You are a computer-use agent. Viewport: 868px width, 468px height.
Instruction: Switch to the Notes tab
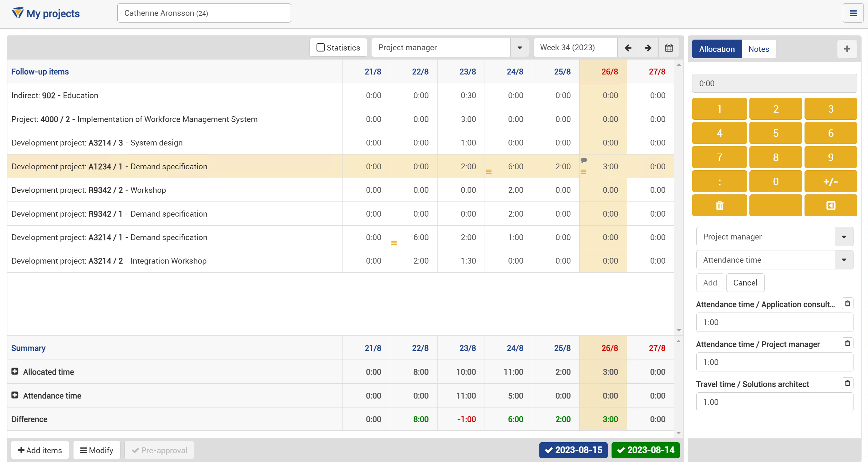[758, 49]
